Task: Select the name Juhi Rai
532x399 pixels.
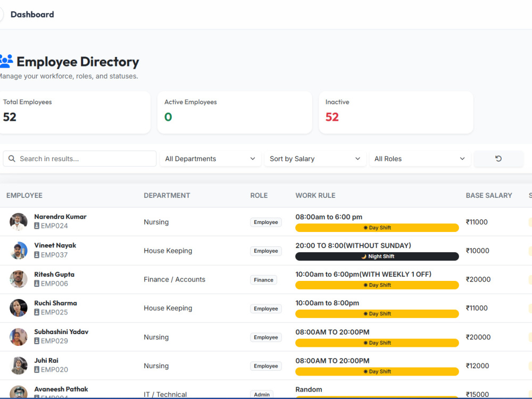Action: (x=46, y=360)
